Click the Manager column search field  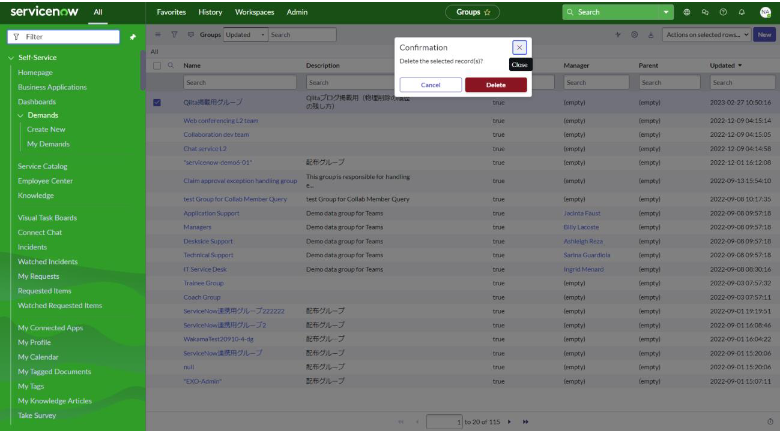point(596,83)
